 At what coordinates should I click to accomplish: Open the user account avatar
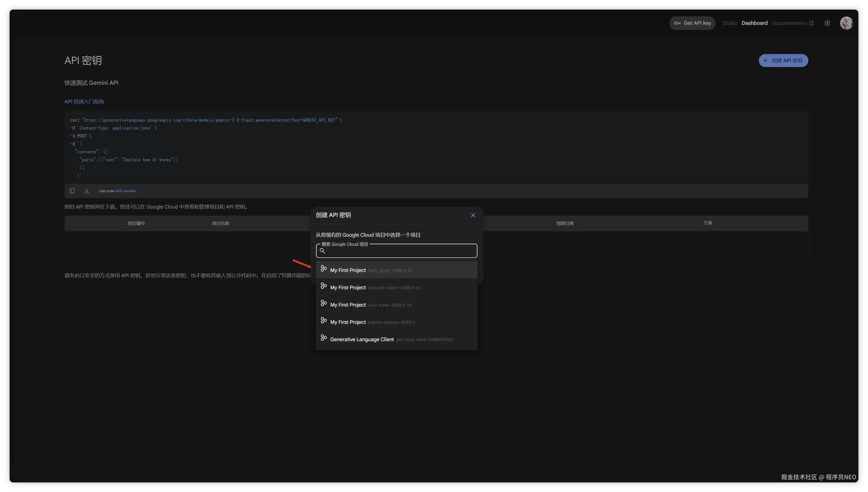coord(846,23)
